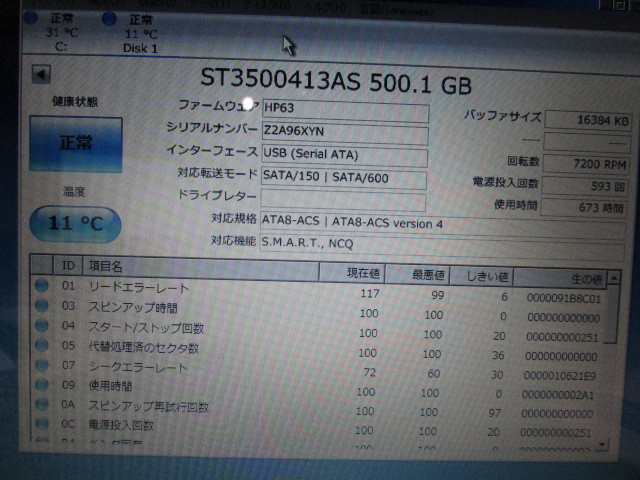Click the standard field ATA8-ACS version 4
Viewport: 640px width, 480px height.
[x=442, y=224]
